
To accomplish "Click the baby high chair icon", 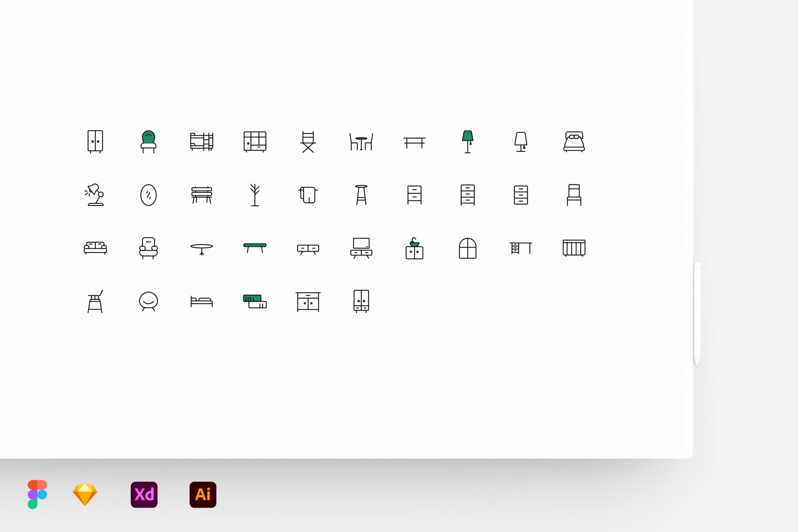I will 95,301.
